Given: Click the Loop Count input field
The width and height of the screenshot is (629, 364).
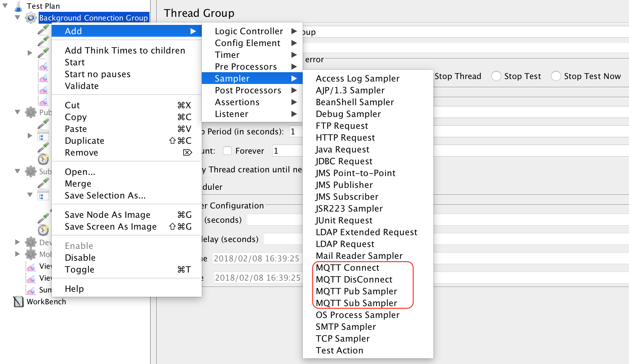Looking at the screenshot, I should pyautogui.click(x=286, y=151).
